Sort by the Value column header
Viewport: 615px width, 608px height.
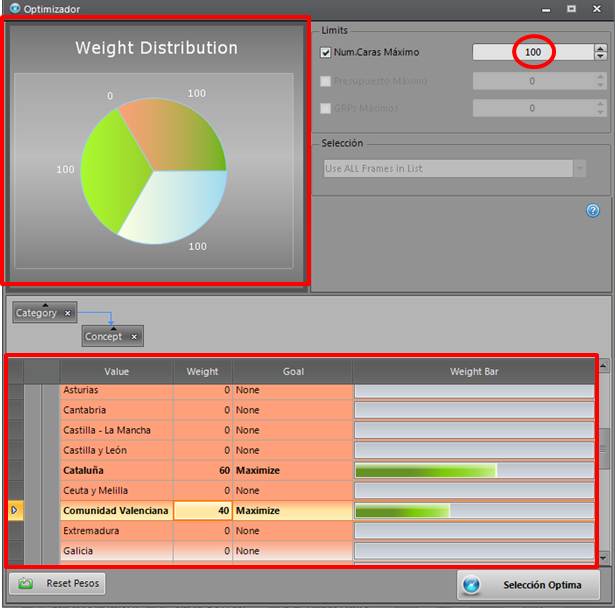click(116, 371)
